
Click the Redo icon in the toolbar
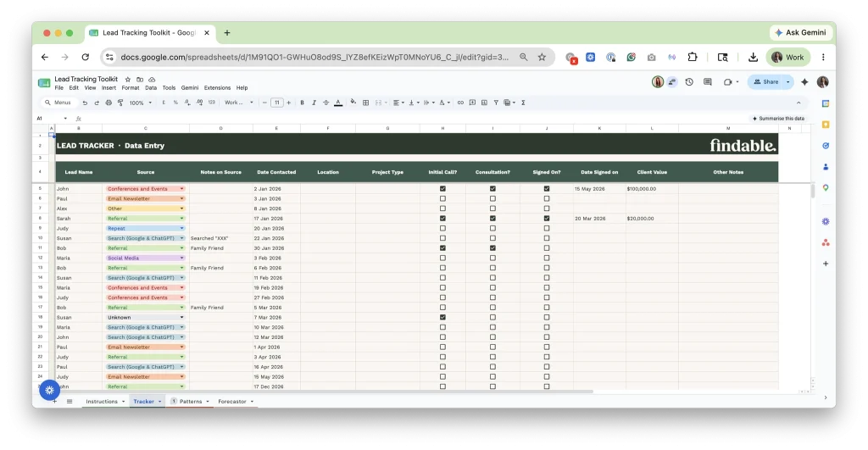pyautogui.click(x=97, y=103)
